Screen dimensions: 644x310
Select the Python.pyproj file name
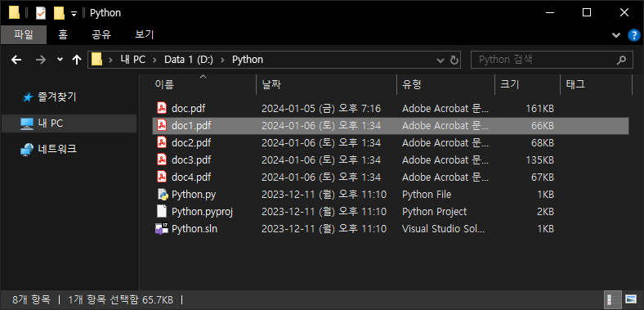203,211
